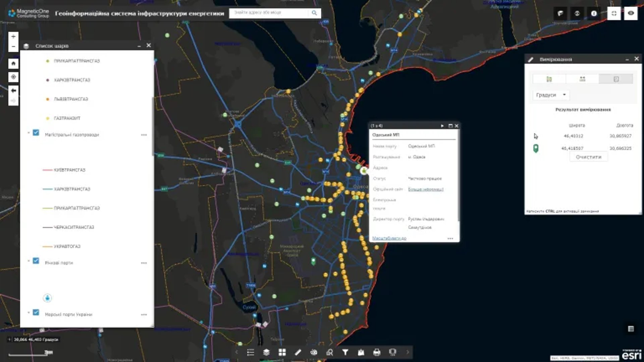Click the filter funnel icon
This screenshot has width=644, height=362.
pyautogui.click(x=345, y=352)
